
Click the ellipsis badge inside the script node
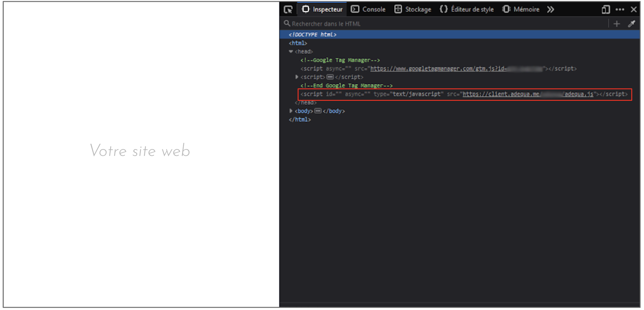point(330,77)
